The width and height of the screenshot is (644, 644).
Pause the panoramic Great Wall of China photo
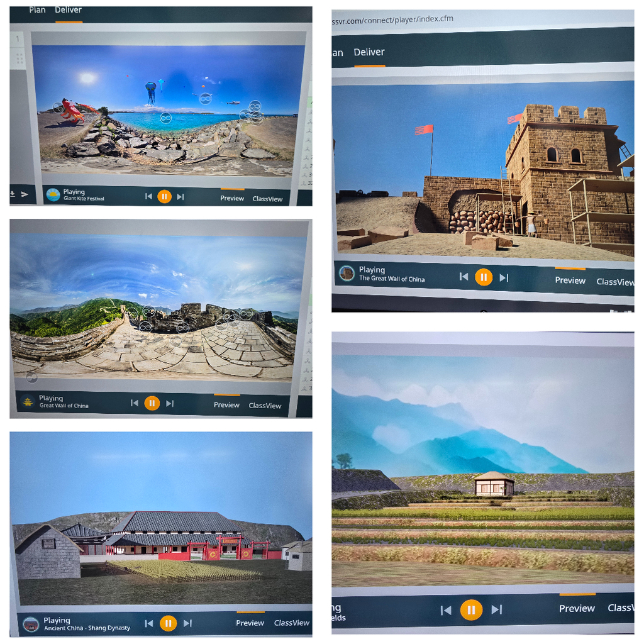click(152, 403)
